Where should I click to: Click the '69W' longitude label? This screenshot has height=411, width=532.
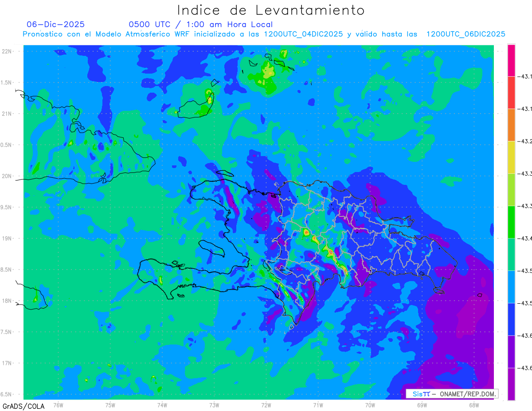pos(422,405)
